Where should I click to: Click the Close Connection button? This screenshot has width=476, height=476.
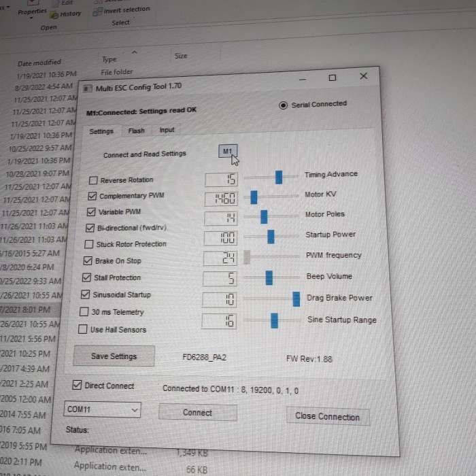[327, 416]
